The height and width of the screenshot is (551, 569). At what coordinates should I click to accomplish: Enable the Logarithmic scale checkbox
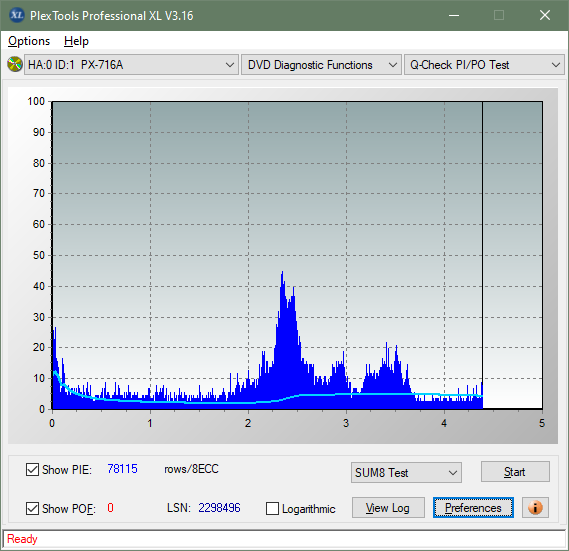coord(272,508)
